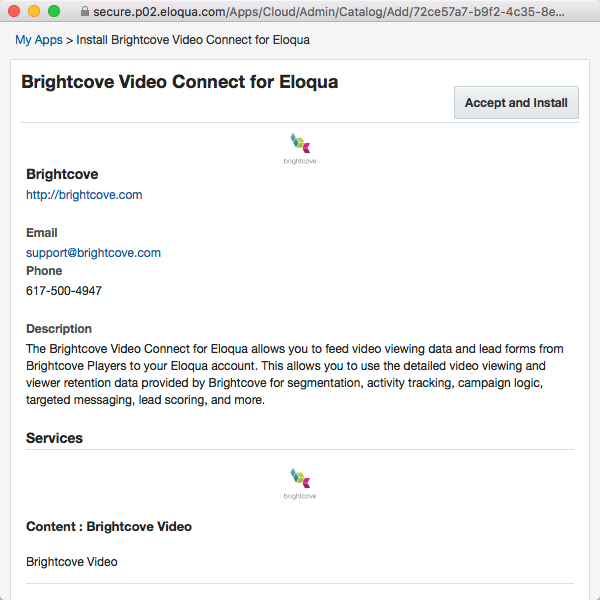Click the Content : Brightcove Video heading
Viewport: 600px width, 600px height.
point(109,526)
